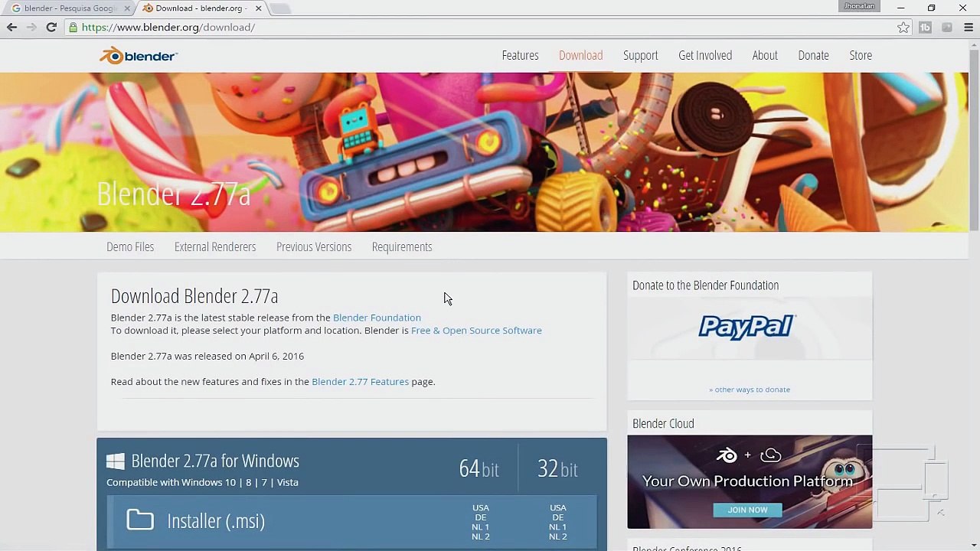Click Donate in the top navigation
This screenshot has height=551, width=980.
click(813, 55)
